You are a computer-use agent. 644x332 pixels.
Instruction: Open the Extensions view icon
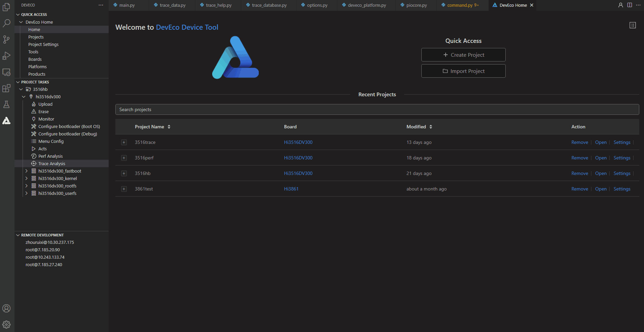(6, 88)
